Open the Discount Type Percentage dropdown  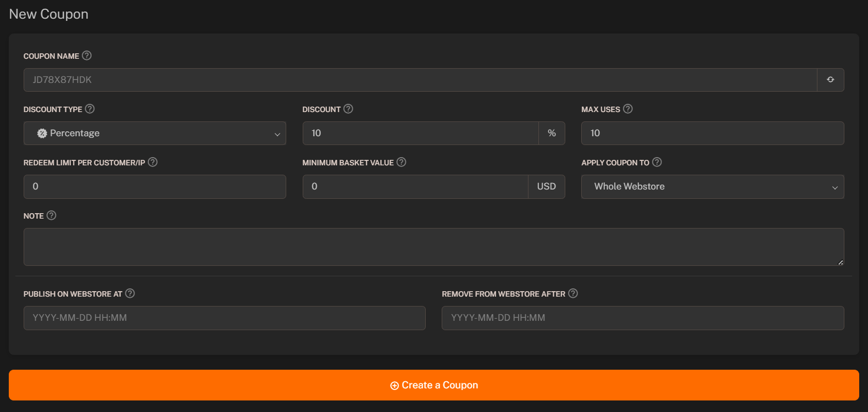[x=155, y=133]
